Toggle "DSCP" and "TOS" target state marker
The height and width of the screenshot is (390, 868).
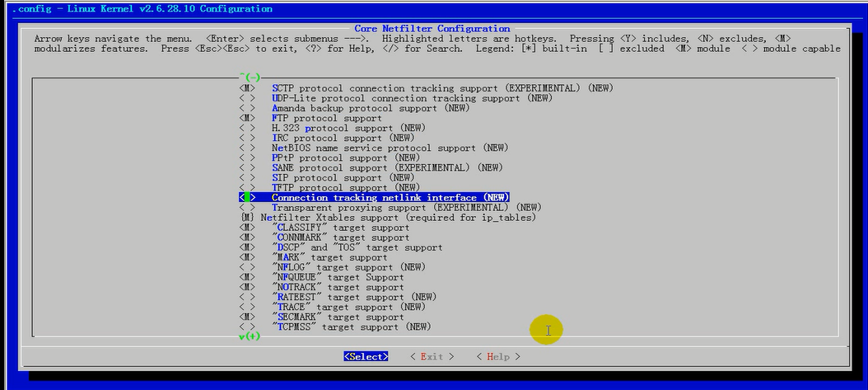click(247, 247)
